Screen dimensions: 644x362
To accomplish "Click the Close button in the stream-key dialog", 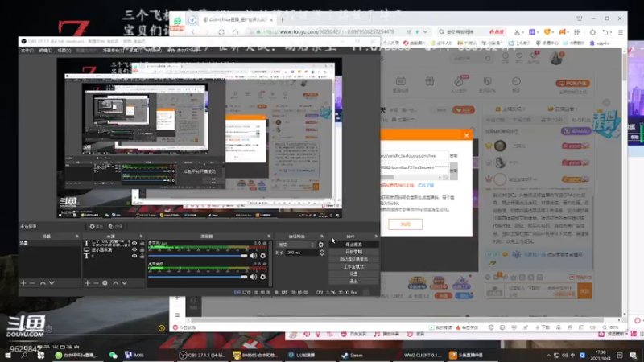I will 406,224.
